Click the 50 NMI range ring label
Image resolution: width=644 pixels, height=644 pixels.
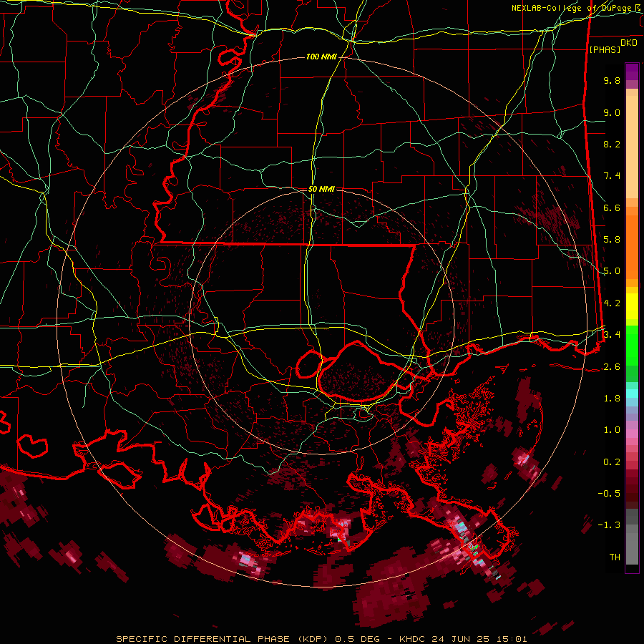pyautogui.click(x=321, y=189)
